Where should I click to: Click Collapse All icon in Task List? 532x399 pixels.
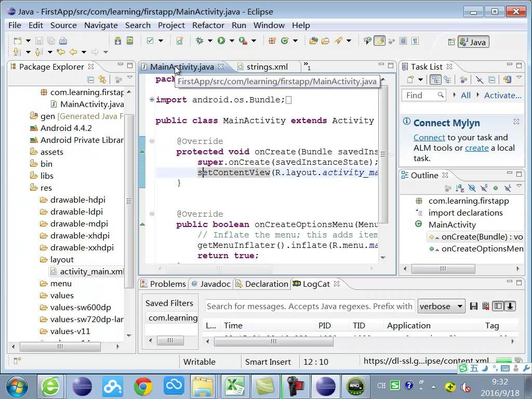491,79
